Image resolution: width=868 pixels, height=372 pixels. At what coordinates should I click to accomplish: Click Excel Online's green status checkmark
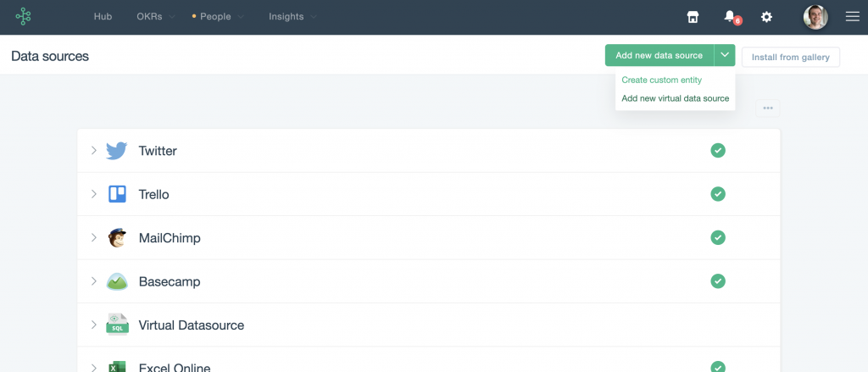click(718, 367)
